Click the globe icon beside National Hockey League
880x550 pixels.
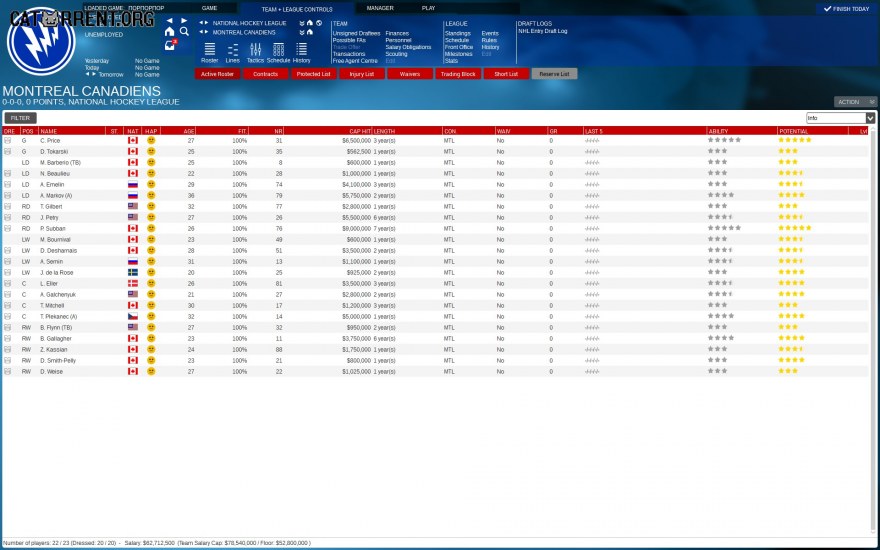319,24
